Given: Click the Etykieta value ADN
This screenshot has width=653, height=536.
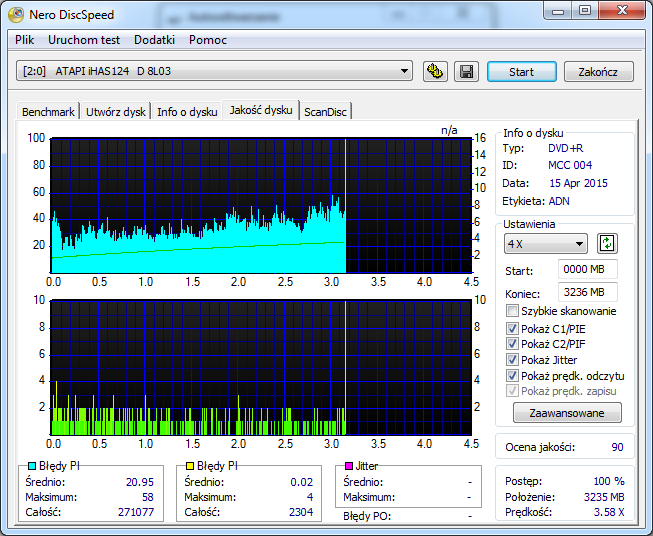Looking at the screenshot, I should point(559,201).
